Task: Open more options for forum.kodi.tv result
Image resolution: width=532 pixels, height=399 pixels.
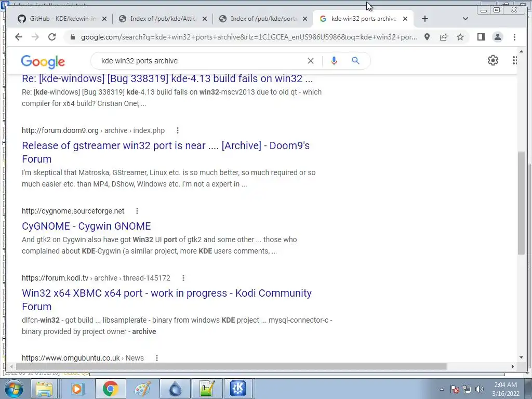Action: tap(183, 278)
